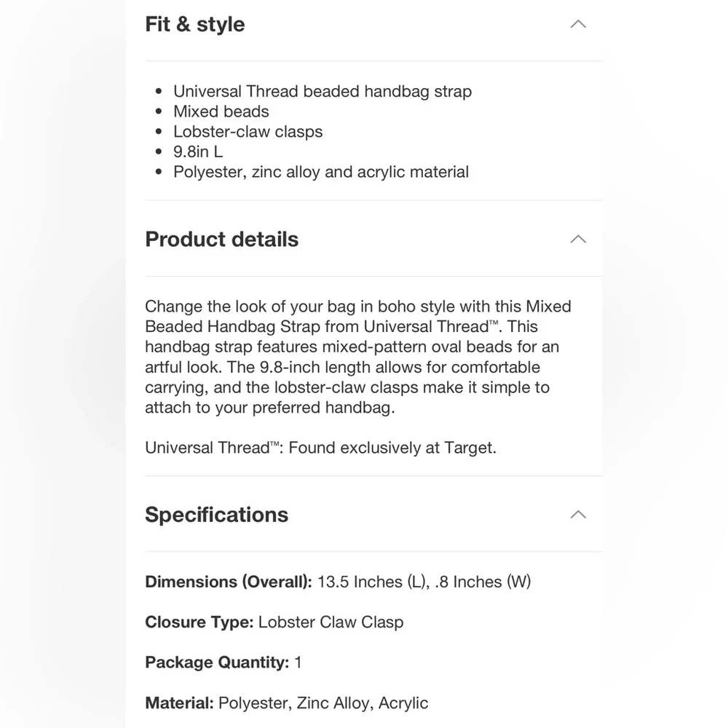Click the Polyester, zinc alloy and acrylic bullet
728x728 pixels.
coord(321,172)
